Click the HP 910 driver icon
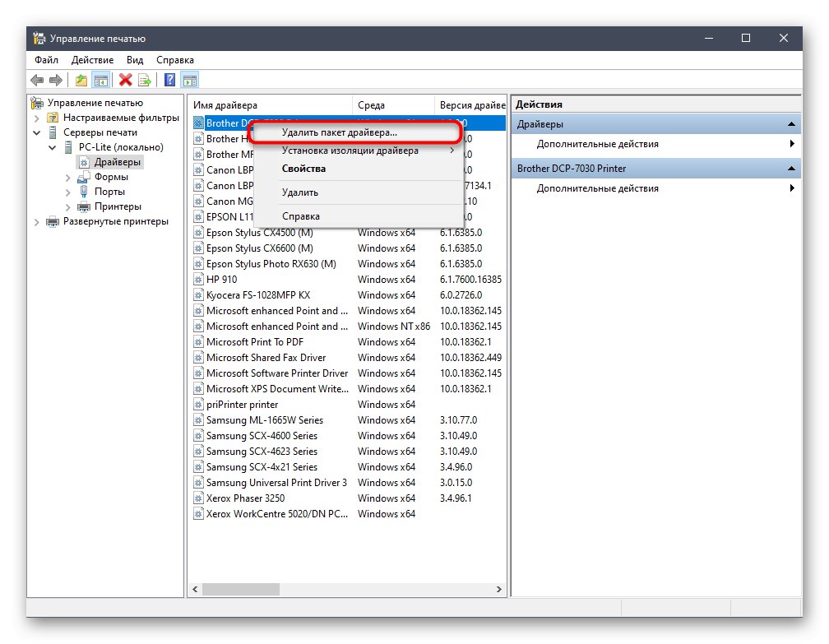Image resolution: width=829 pixels, height=644 pixels. coord(198,279)
